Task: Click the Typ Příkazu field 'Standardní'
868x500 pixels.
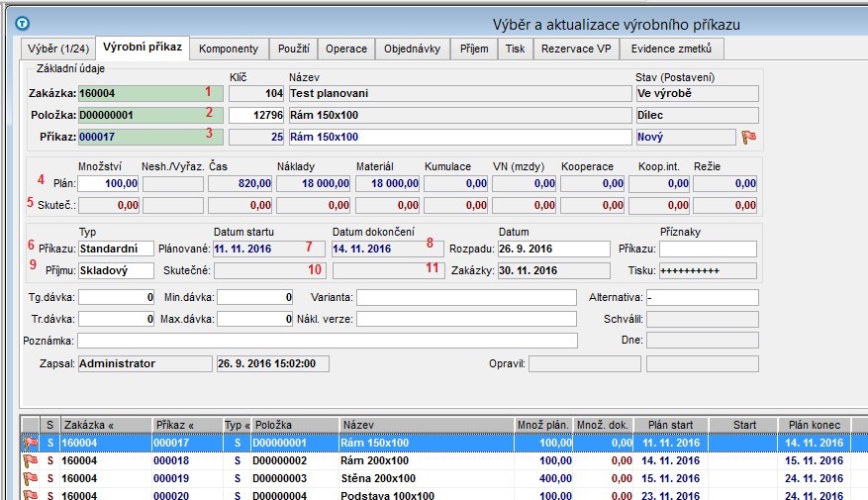Action: 116,249
